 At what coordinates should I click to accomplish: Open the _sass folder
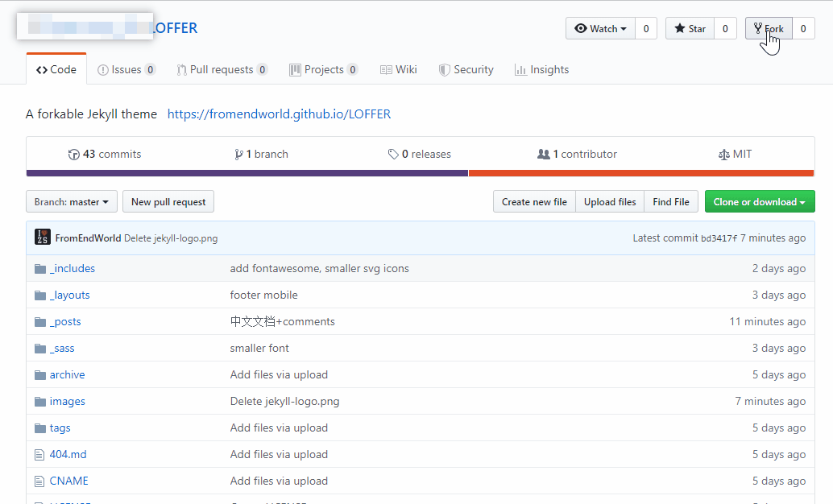click(x=62, y=349)
